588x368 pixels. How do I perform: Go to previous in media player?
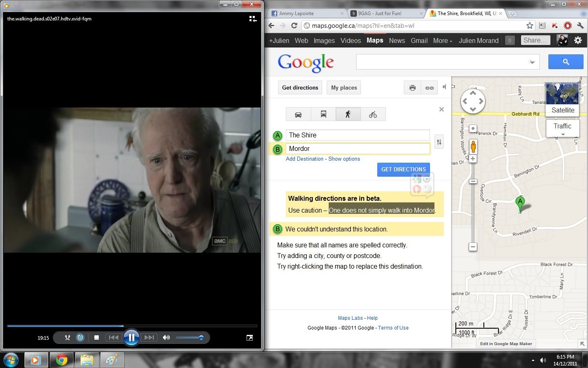[114, 337]
